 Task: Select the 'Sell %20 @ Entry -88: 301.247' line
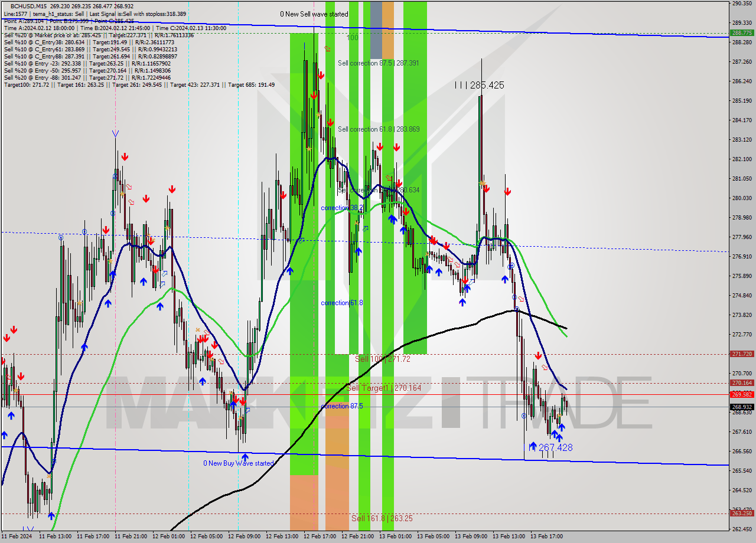click(87, 77)
